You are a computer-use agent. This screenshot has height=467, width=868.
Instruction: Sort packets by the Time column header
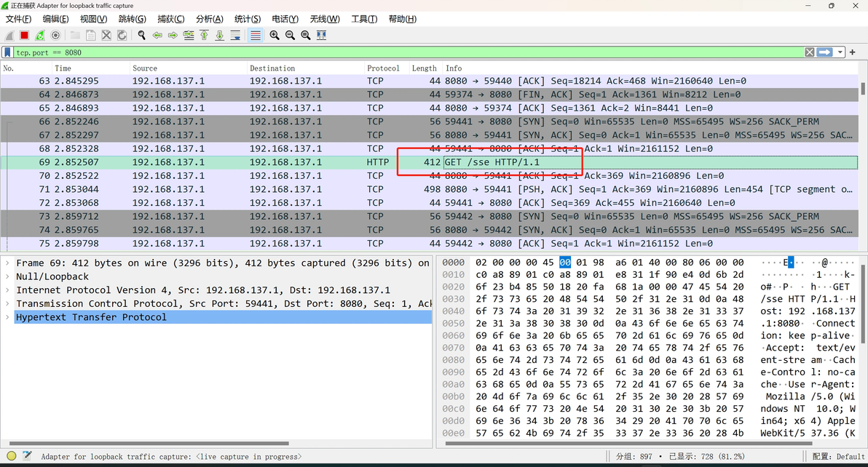click(90, 68)
